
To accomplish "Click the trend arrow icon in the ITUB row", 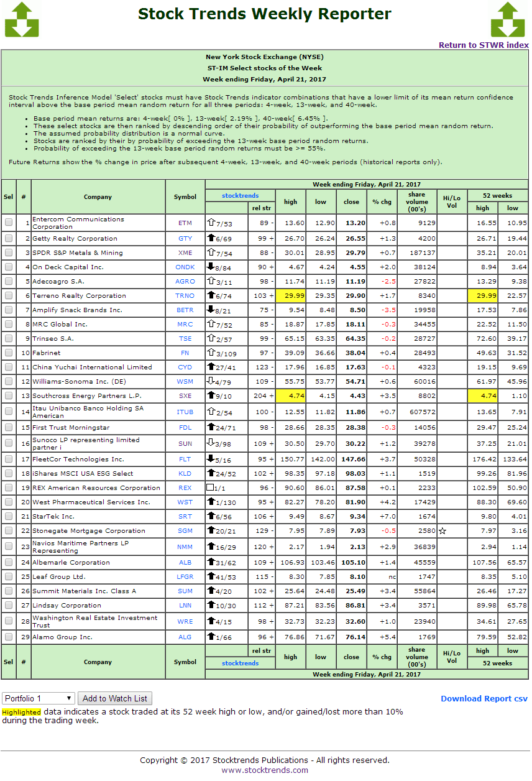I will coord(211,412).
